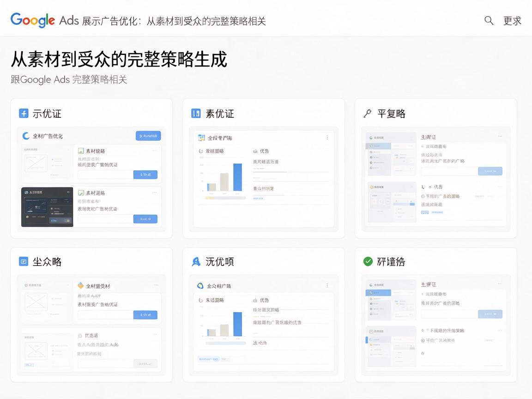Click the blue tag chip at the bottom of the 沅优顷 card
The image size is (532, 399).
[x=208, y=359]
